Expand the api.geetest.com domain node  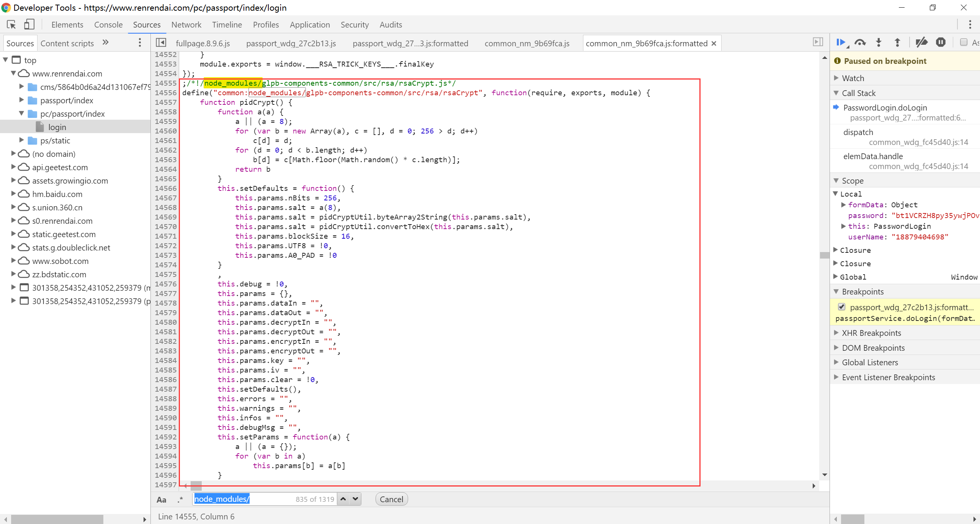click(x=13, y=167)
